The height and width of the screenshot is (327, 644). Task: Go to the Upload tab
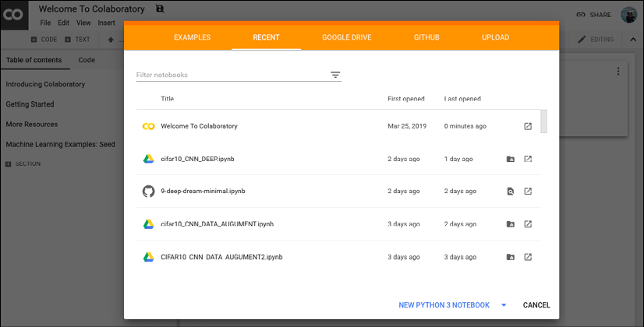click(x=495, y=37)
